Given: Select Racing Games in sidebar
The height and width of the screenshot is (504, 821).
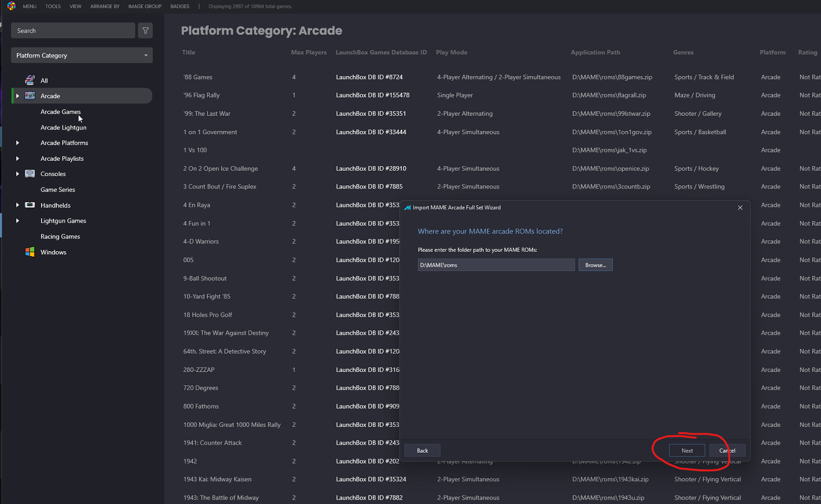Looking at the screenshot, I should click(60, 236).
